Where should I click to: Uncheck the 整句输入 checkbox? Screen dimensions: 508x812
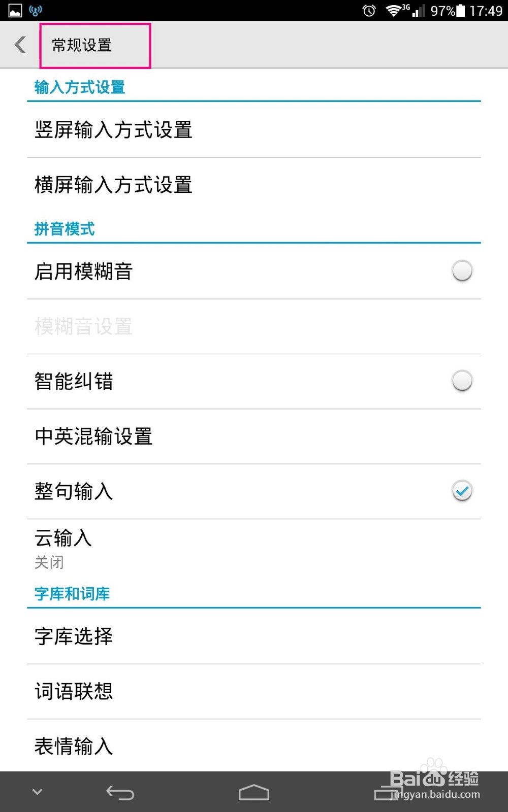pyautogui.click(x=462, y=491)
